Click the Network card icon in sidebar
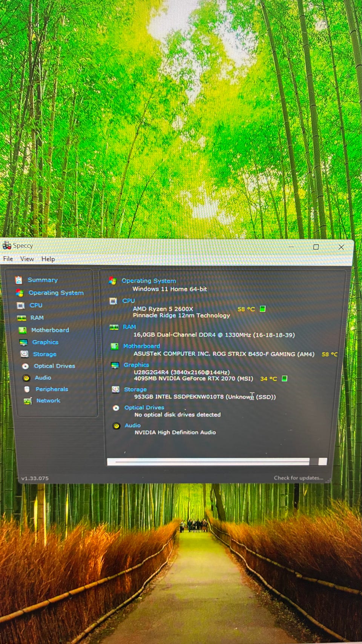Screen dimensions: 362x644 (x=28, y=401)
